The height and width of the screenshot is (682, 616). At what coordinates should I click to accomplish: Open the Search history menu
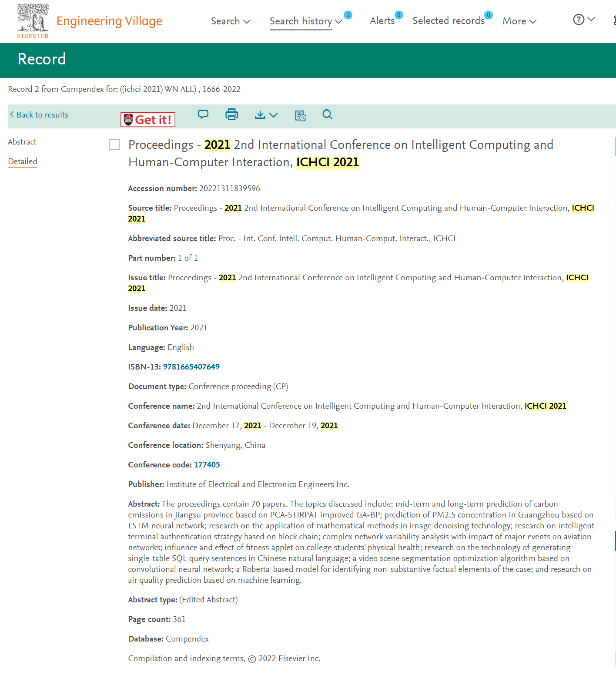pyautogui.click(x=306, y=21)
